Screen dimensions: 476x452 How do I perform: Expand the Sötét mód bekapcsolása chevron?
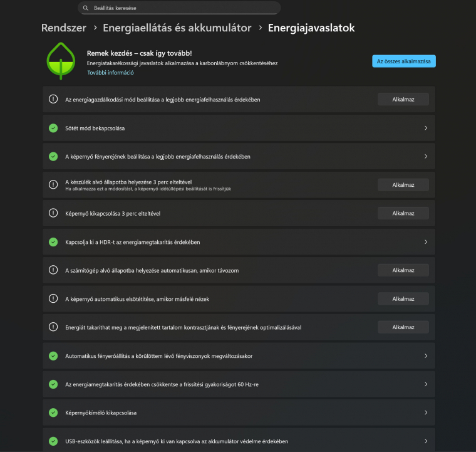pos(426,128)
